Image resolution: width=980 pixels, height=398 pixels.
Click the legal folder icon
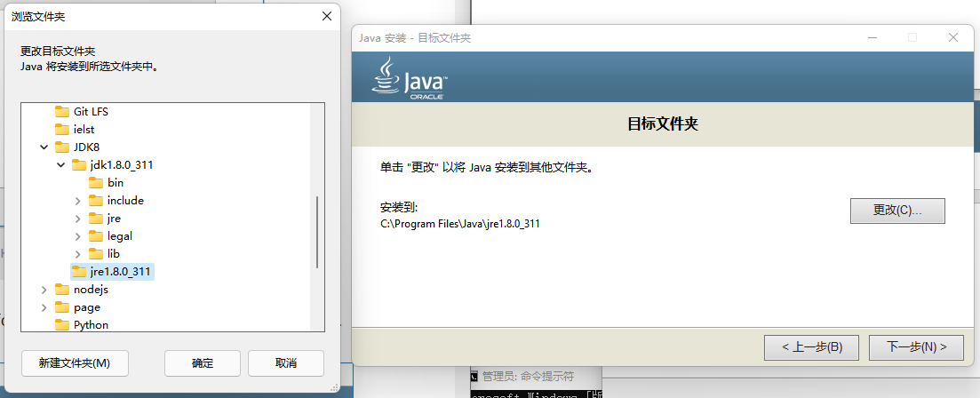96,236
